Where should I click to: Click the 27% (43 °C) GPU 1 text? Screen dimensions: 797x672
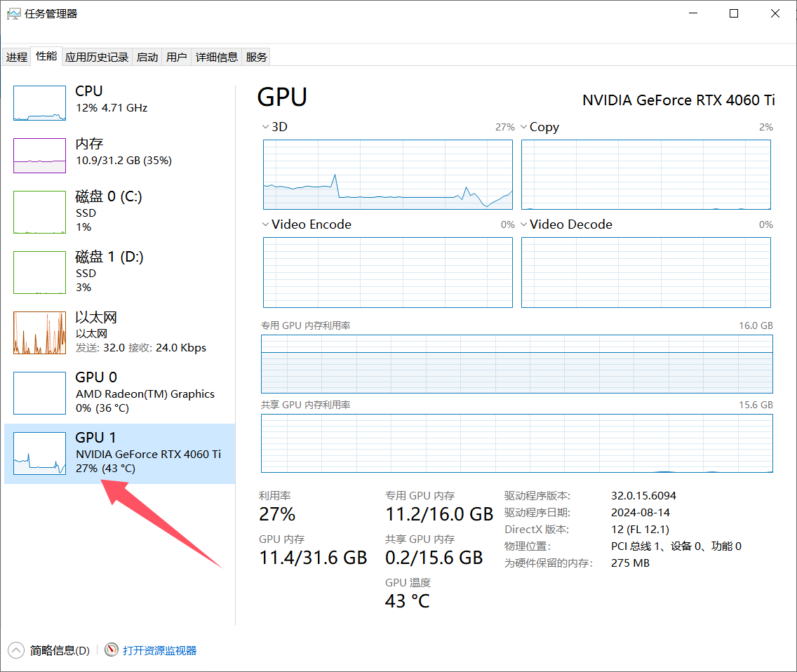coord(106,468)
